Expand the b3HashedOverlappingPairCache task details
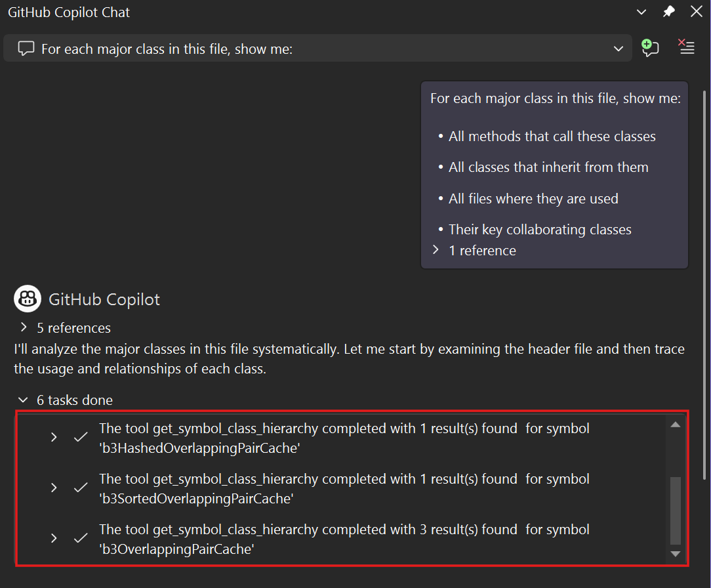 [53, 437]
